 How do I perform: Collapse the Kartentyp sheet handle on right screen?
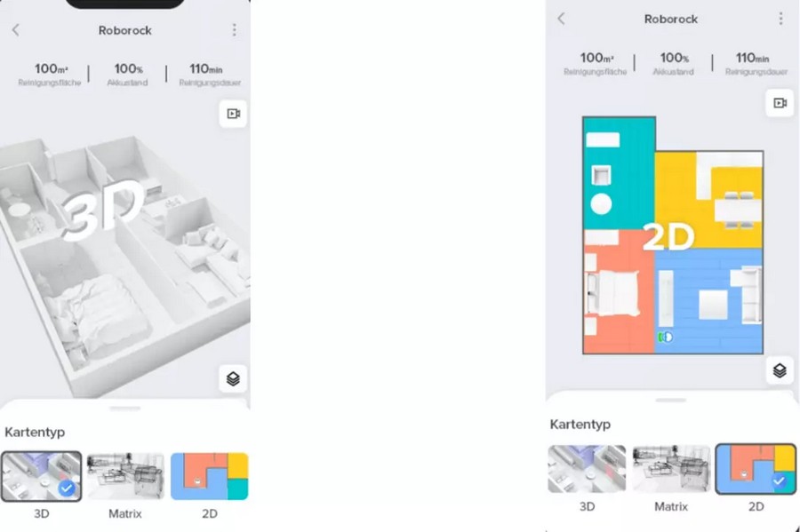[x=671, y=401]
